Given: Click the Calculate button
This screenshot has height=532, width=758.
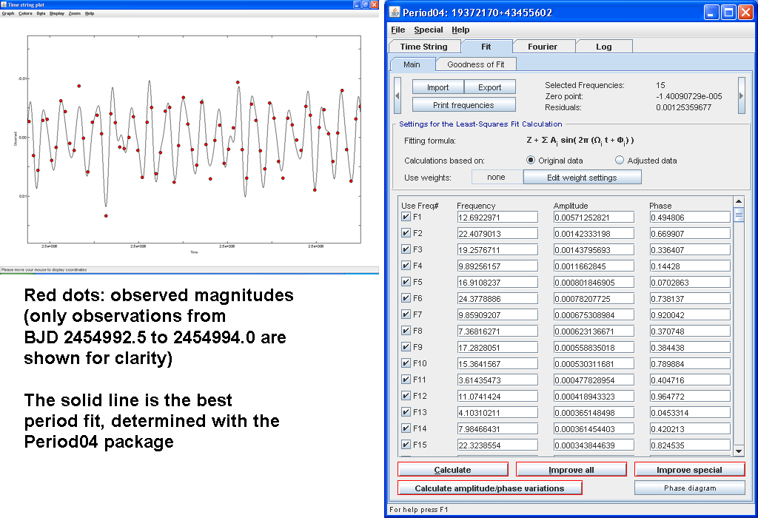Looking at the screenshot, I should click(x=452, y=470).
